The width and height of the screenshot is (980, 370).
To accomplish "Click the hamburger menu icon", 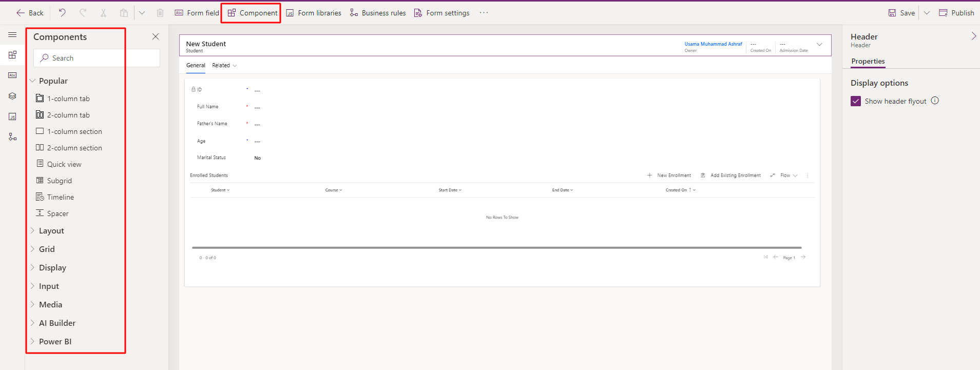I will 12,35.
